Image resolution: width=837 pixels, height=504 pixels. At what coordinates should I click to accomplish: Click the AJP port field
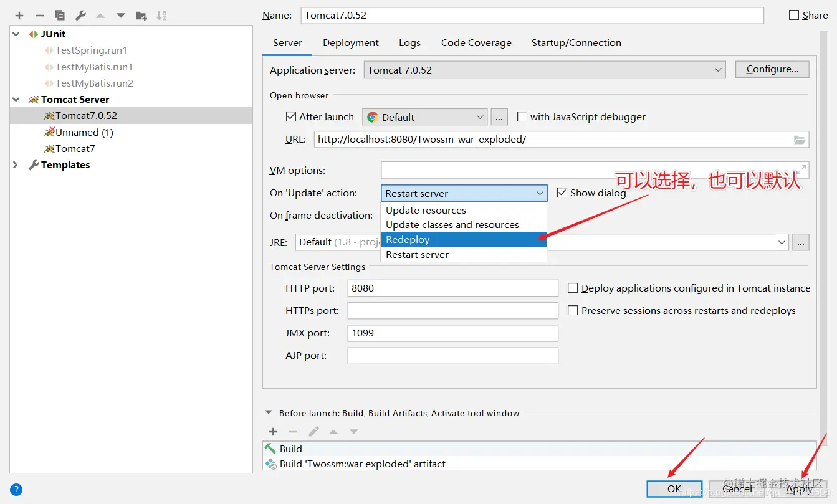pos(453,355)
